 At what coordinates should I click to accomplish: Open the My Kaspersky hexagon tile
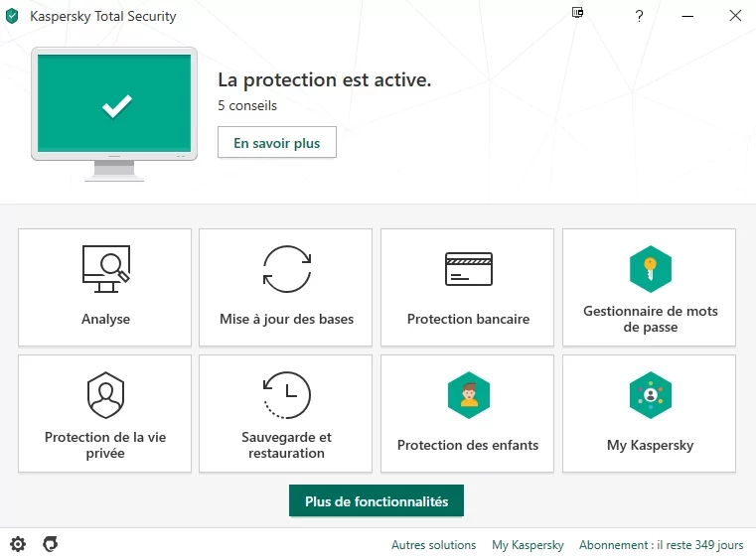click(x=649, y=413)
